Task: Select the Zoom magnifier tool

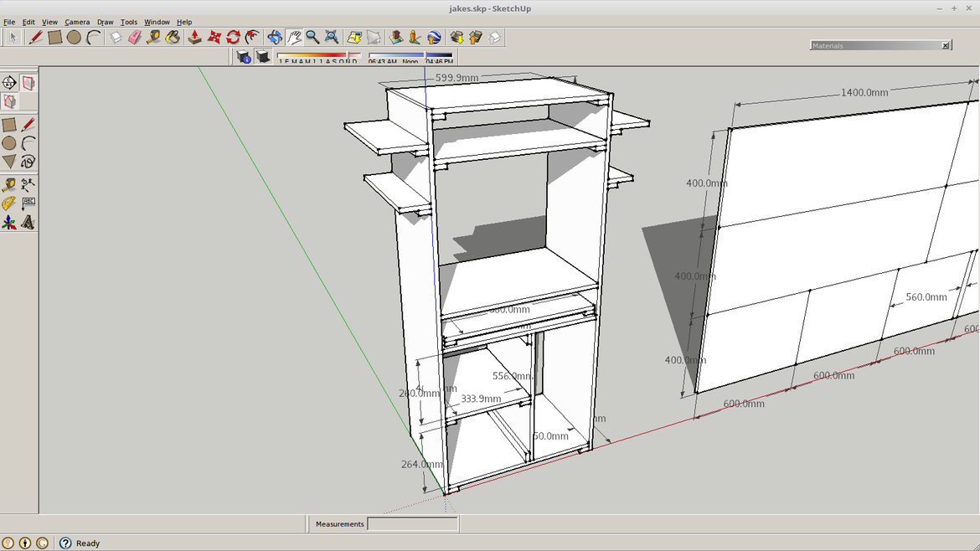Action: tap(312, 37)
